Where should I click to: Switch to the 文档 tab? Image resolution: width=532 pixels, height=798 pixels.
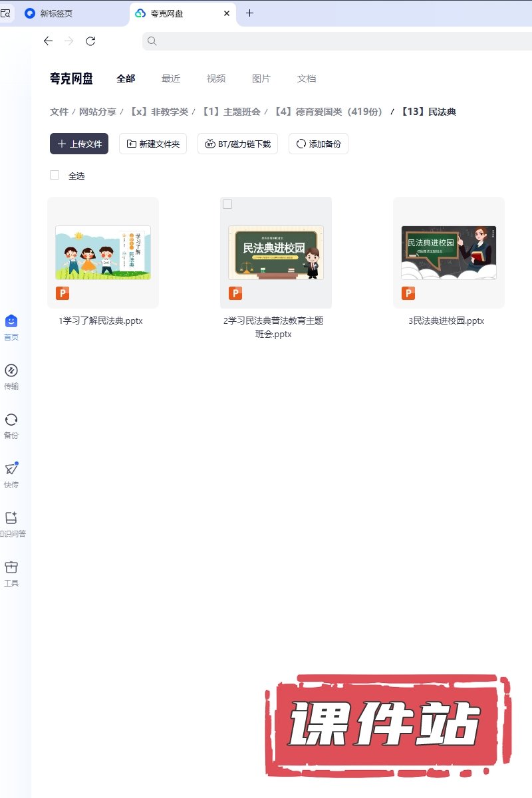click(x=307, y=78)
